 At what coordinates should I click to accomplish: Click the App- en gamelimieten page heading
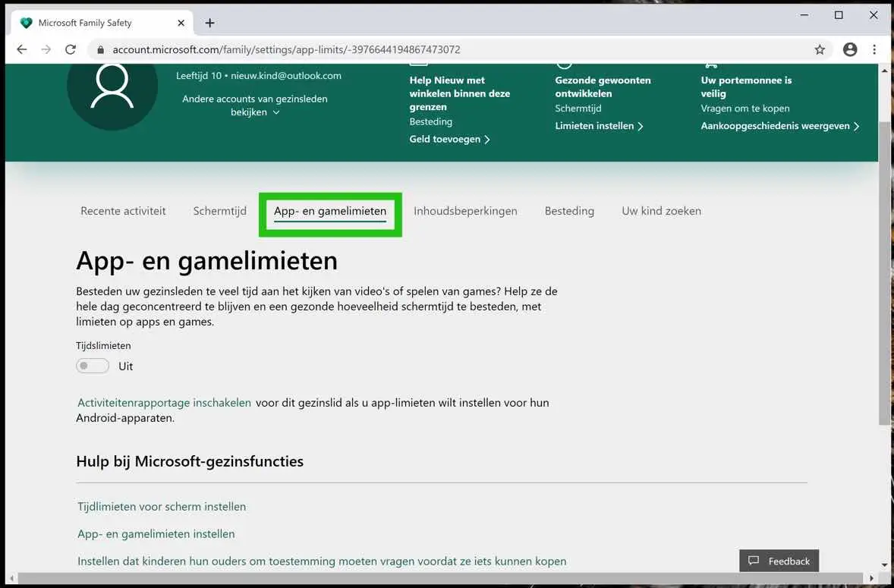[207, 261]
